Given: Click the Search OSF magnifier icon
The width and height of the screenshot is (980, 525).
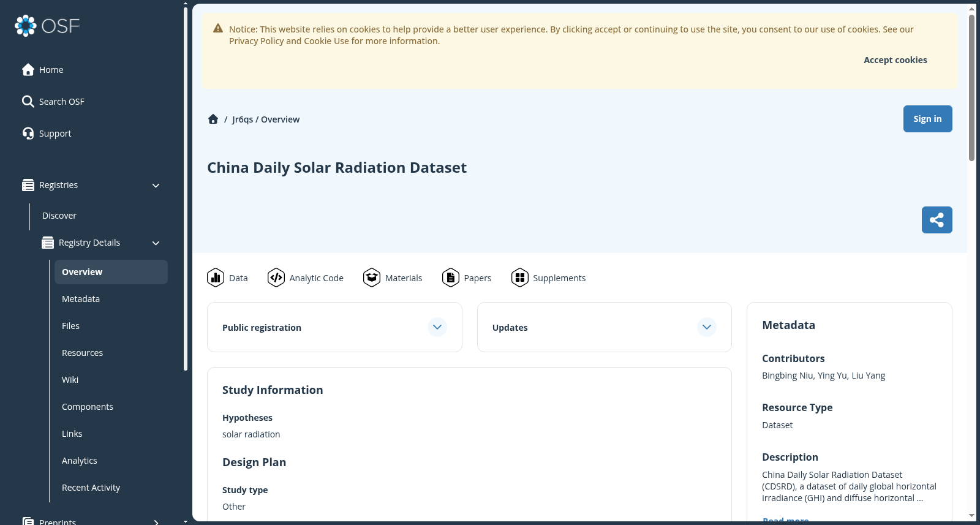Looking at the screenshot, I should 28,102.
